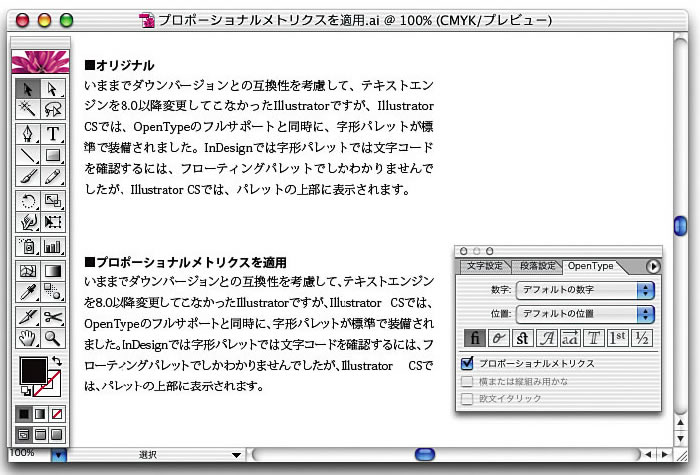Switch to the 文字設定 tab
Screen dimensions: 700x475
[x=484, y=266]
